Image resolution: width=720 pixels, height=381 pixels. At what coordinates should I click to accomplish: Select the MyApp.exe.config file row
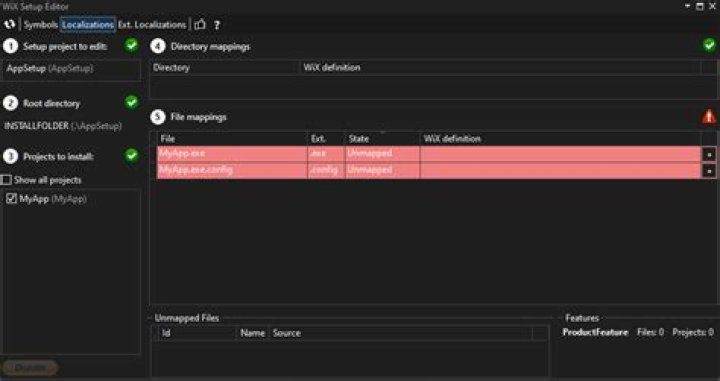pos(429,170)
